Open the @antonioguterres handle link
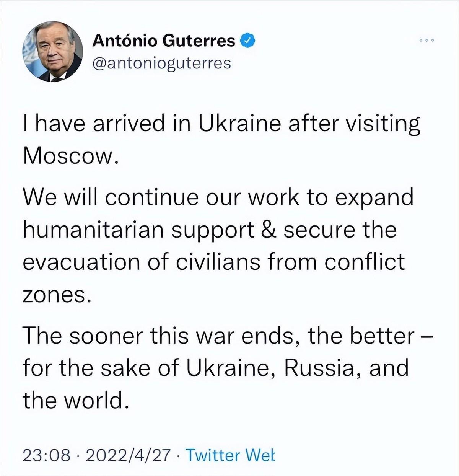Screen dimensions: 459x476 point(162,63)
